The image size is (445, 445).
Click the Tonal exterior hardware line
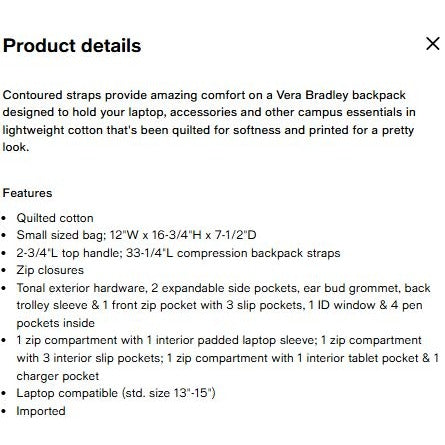point(223,288)
